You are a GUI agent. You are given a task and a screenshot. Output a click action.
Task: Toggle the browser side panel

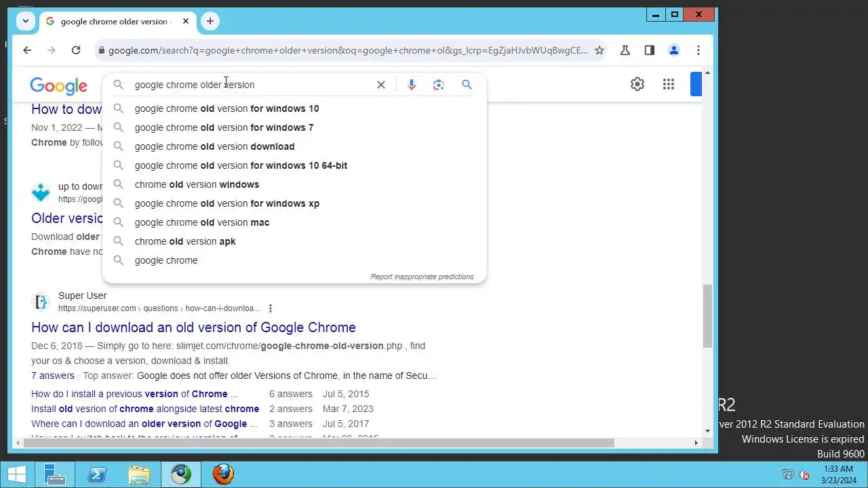[650, 50]
